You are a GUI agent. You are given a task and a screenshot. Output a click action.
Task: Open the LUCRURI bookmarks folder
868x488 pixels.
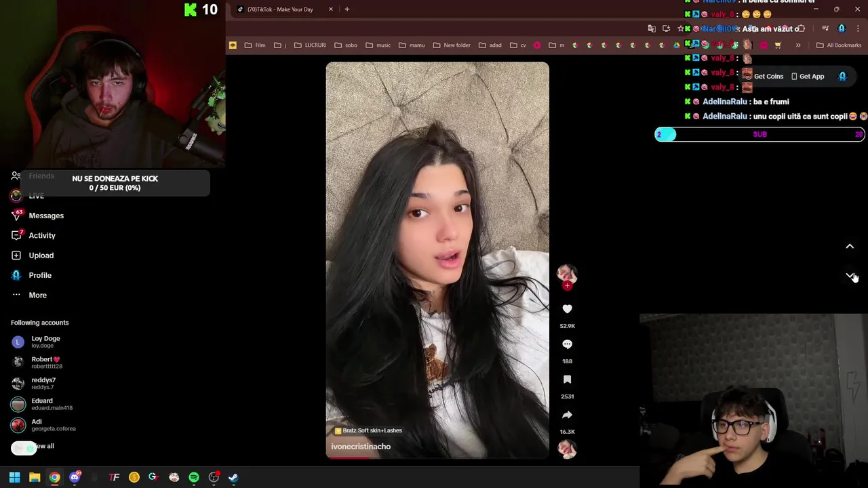(x=311, y=45)
